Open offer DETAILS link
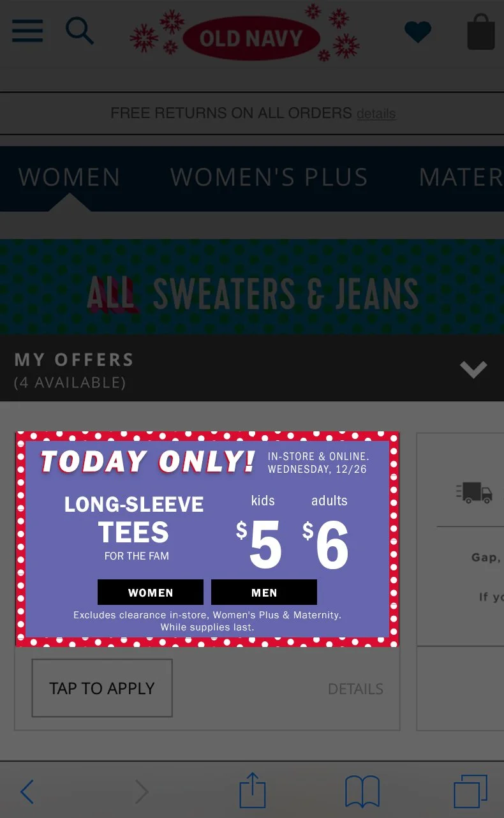This screenshot has width=504, height=818. pyautogui.click(x=355, y=689)
